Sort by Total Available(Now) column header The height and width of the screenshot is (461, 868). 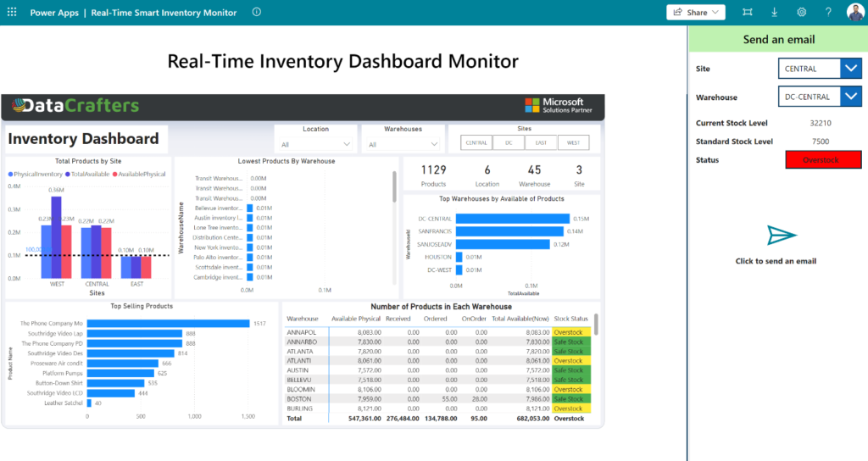click(520, 319)
